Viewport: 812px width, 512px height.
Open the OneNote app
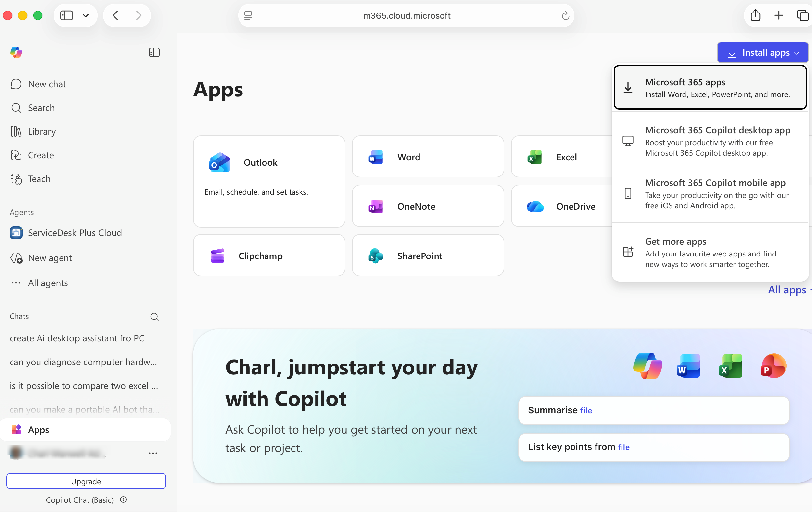click(x=428, y=206)
